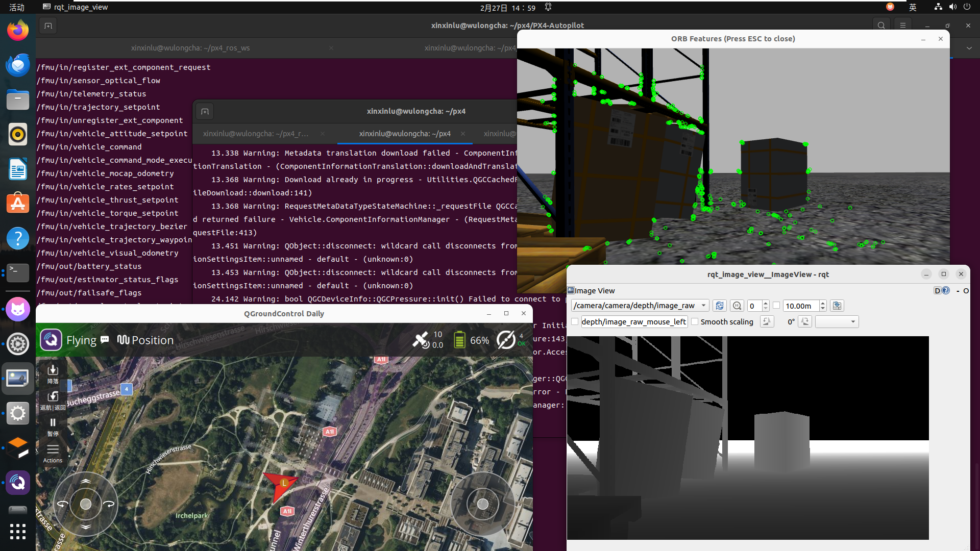The height and width of the screenshot is (551, 980).
Task: Launch Thunderbird from the dock
Action: 18,65
